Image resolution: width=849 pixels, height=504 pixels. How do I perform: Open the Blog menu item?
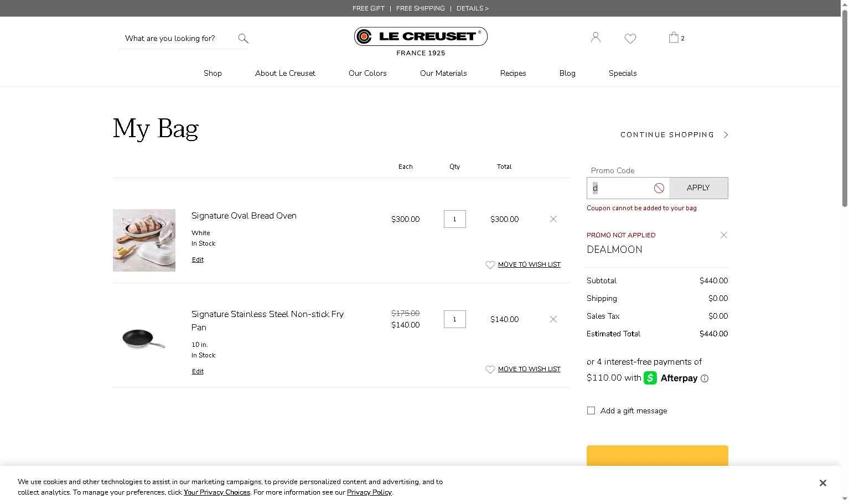coord(567,73)
